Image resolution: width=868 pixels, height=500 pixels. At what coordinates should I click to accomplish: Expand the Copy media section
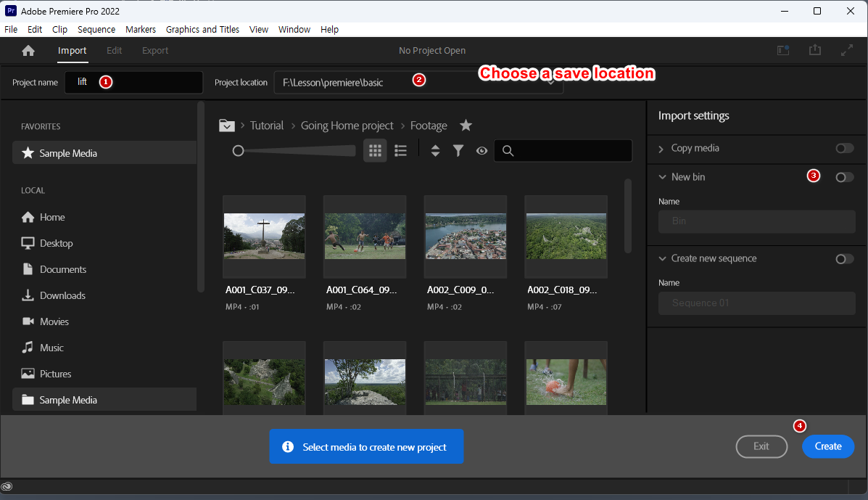[661, 149]
